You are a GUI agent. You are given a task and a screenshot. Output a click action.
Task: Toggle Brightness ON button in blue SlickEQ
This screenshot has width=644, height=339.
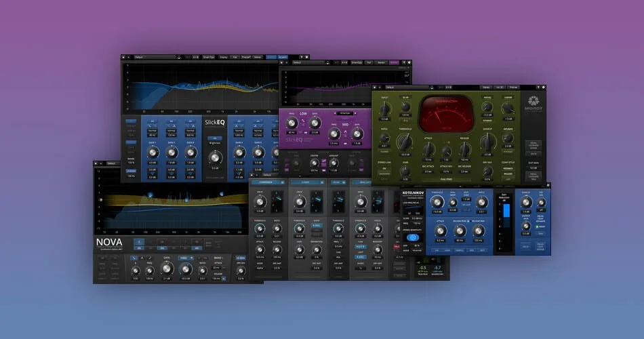click(x=214, y=138)
